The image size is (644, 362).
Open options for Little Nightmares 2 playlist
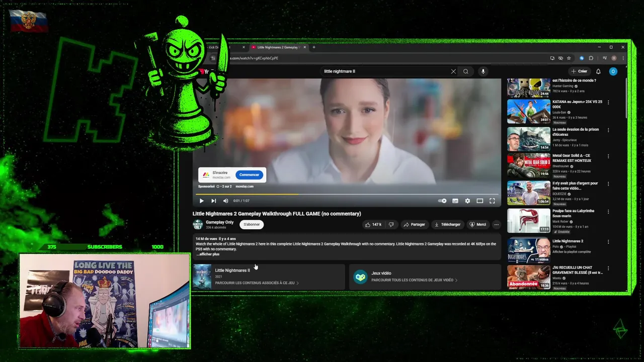click(608, 242)
